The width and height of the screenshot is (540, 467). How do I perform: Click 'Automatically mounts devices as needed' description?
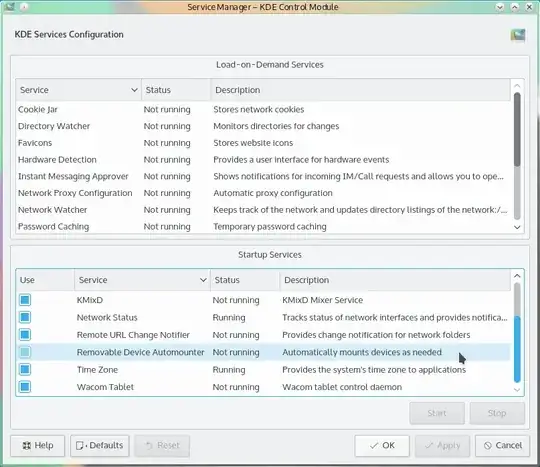click(x=362, y=352)
